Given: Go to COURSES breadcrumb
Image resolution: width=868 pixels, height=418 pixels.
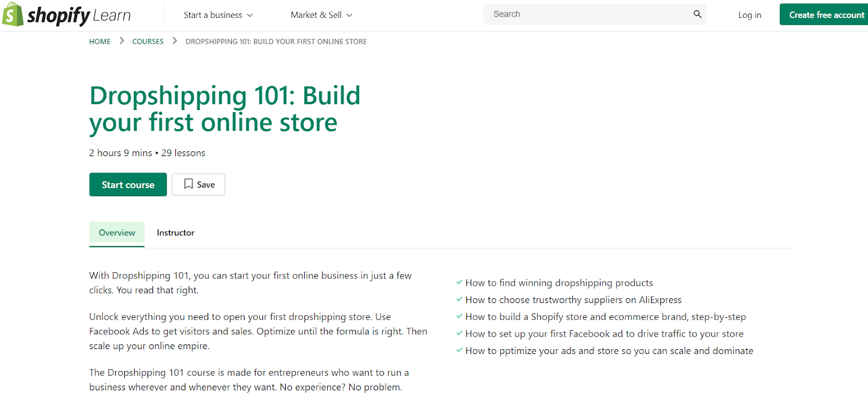Looking at the screenshot, I should (148, 41).
